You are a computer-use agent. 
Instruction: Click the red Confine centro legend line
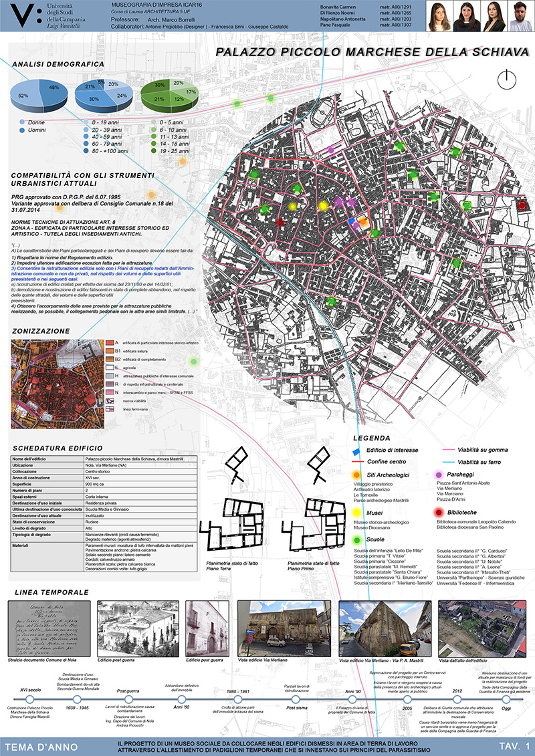click(x=356, y=462)
